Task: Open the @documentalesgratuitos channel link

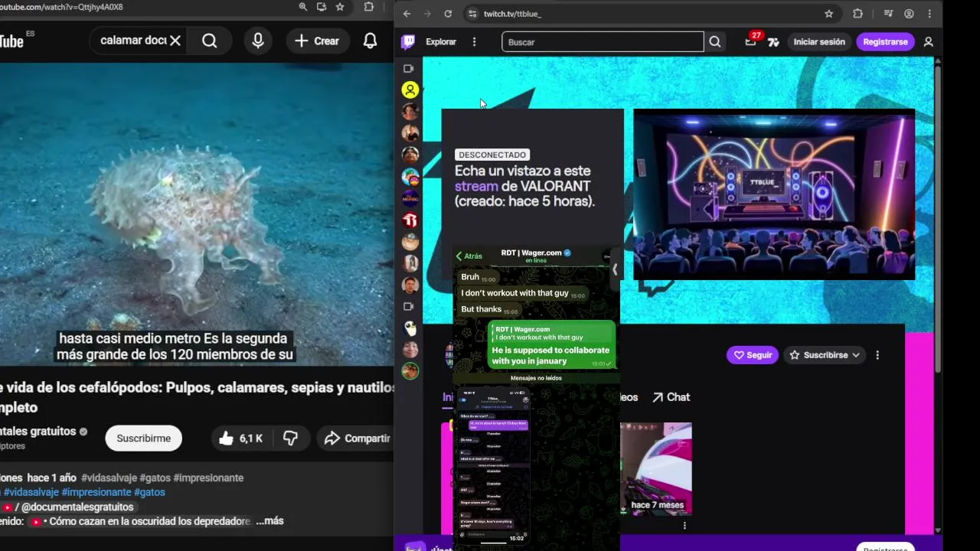Action: (x=77, y=507)
